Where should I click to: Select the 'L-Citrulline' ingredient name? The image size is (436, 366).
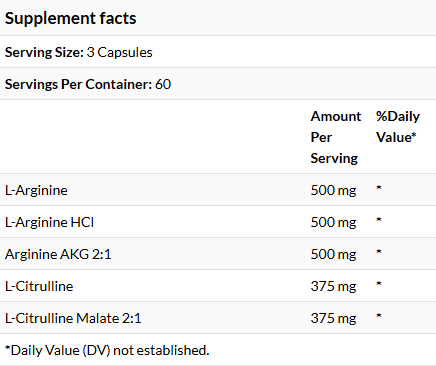[39, 286]
